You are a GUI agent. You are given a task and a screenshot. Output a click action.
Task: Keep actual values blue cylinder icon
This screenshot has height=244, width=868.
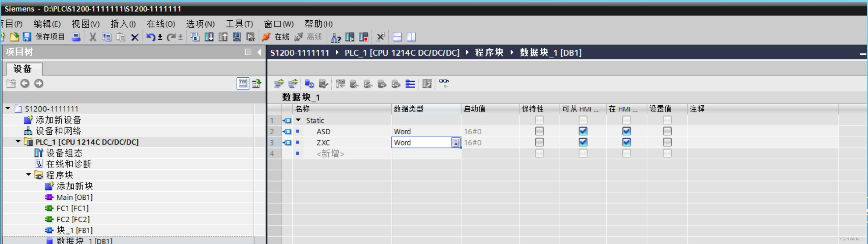309,84
